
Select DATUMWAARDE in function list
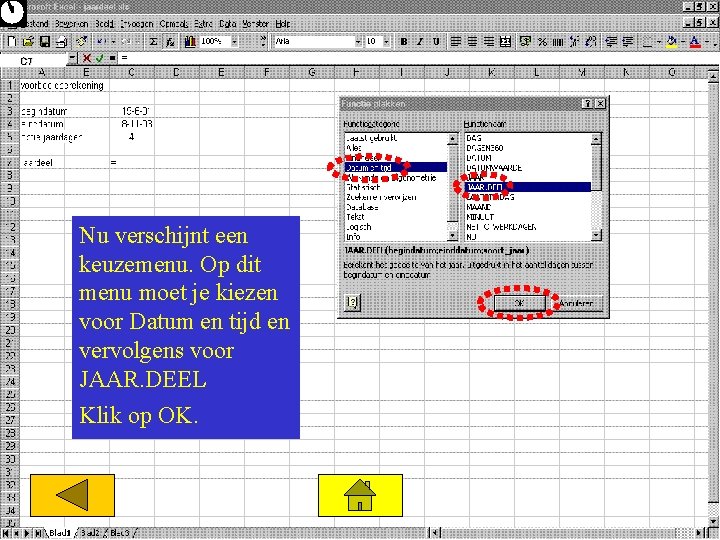pyautogui.click(x=528, y=168)
